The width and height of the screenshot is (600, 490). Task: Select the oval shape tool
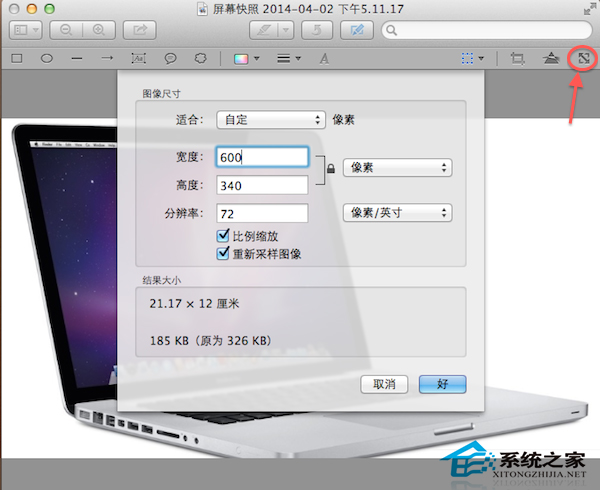(x=46, y=59)
